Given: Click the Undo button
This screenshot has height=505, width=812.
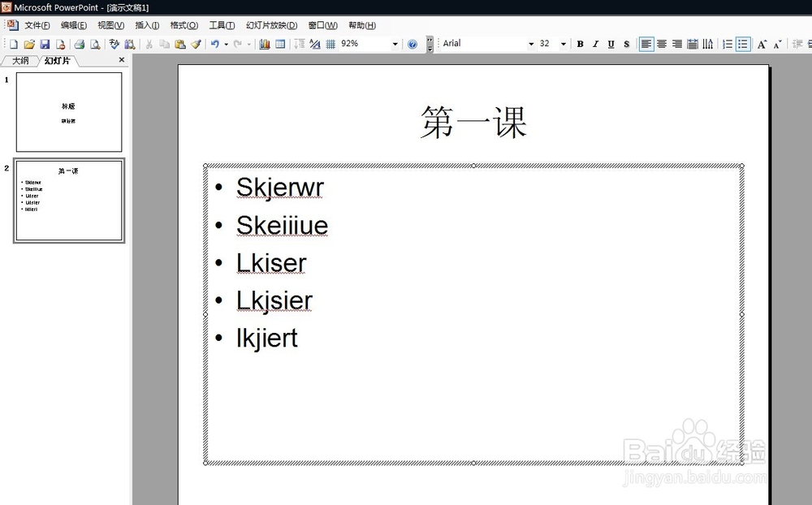Looking at the screenshot, I should [x=214, y=44].
